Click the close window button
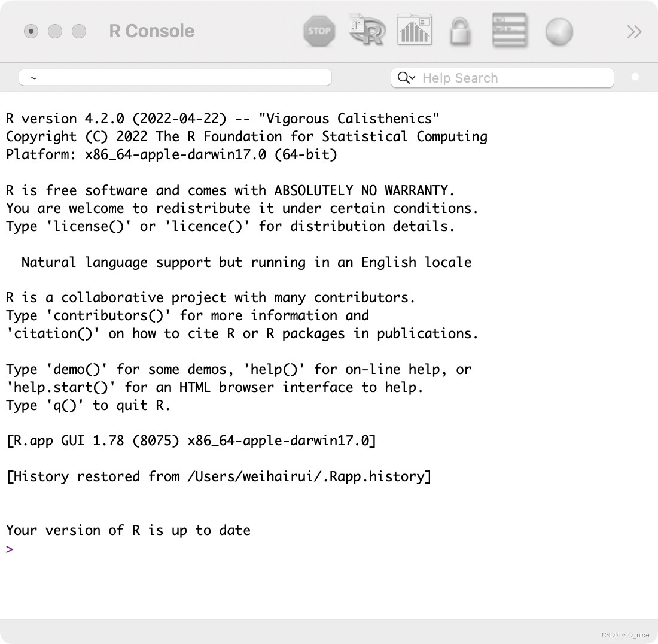 [31, 31]
